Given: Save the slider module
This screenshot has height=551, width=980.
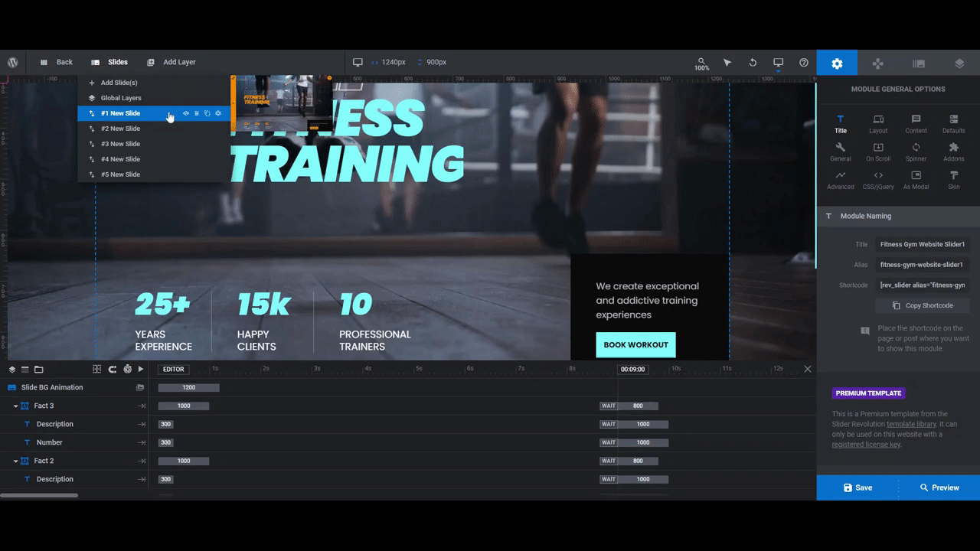Looking at the screenshot, I should click(x=857, y=487).
